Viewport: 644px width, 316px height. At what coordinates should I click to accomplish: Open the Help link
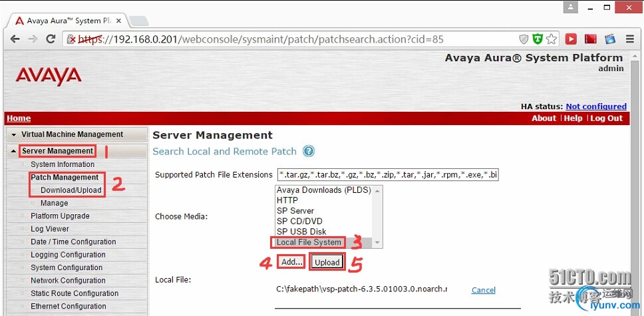pos(573,118)
